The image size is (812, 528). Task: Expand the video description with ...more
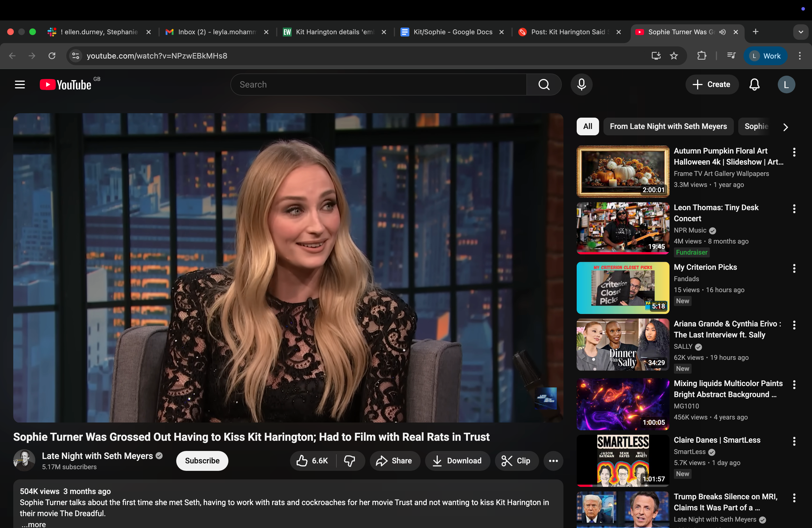tap(33, 524)
